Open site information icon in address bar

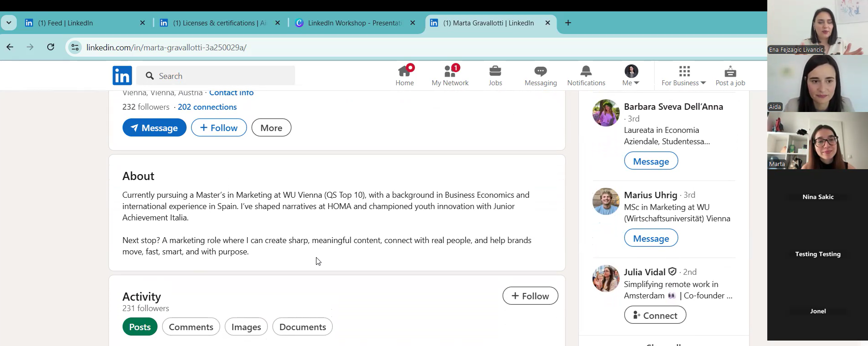click(x=75, y=47)
